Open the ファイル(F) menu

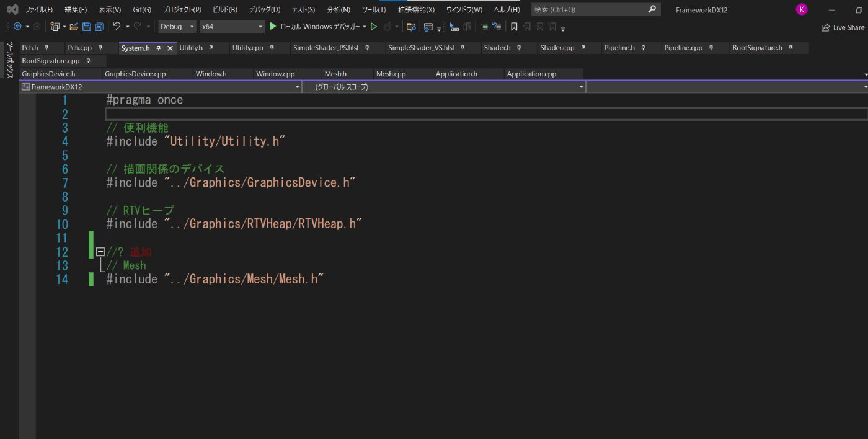(38, 9)
